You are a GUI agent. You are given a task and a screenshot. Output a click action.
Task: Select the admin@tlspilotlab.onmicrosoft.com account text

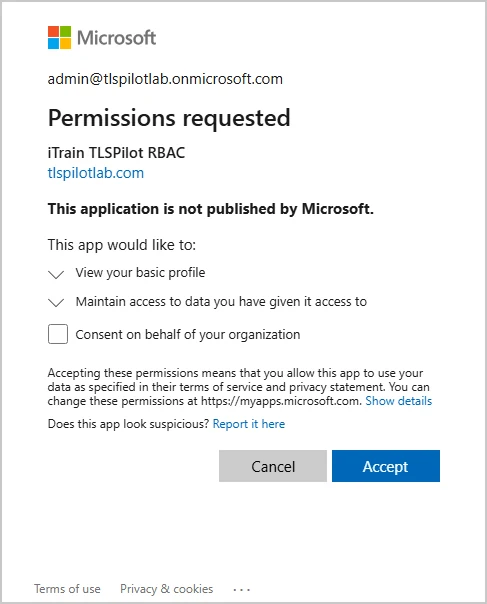(165, 79)
